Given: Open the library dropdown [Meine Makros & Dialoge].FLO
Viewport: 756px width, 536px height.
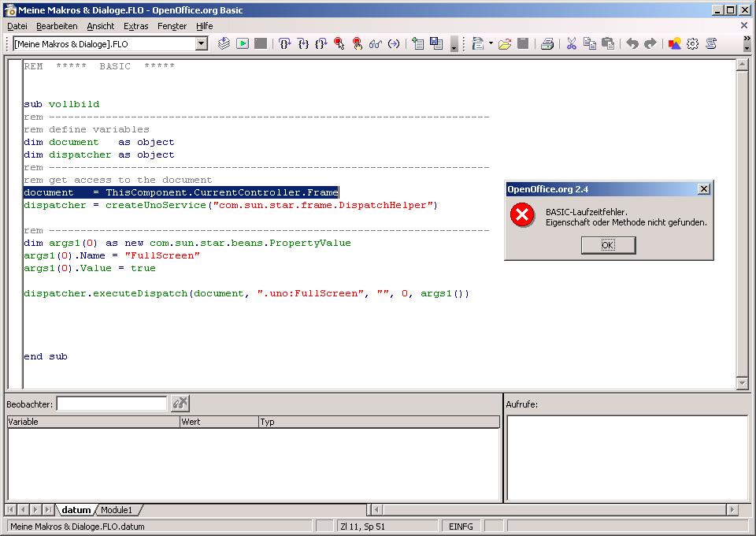Looking at the screenshot, I should (202, 44).
